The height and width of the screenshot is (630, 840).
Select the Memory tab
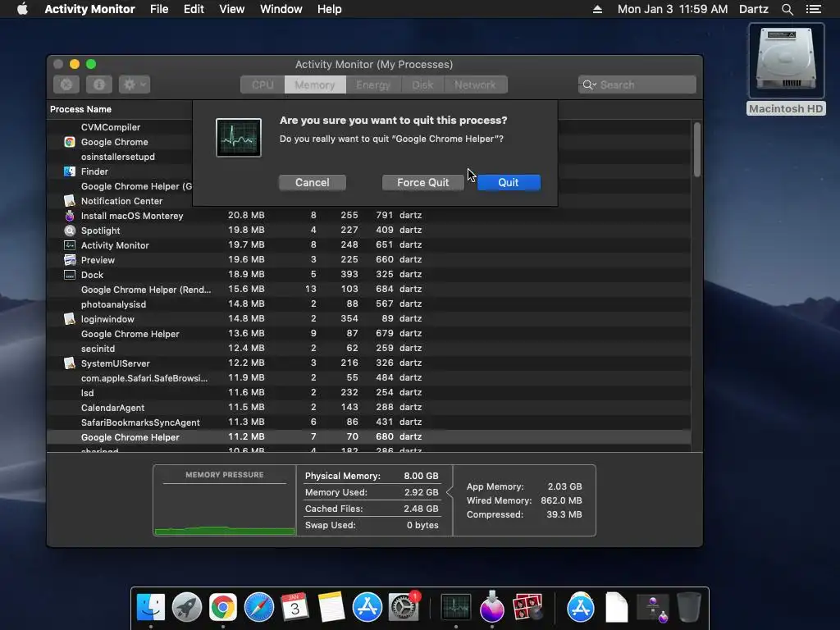[x=315, y=84]
